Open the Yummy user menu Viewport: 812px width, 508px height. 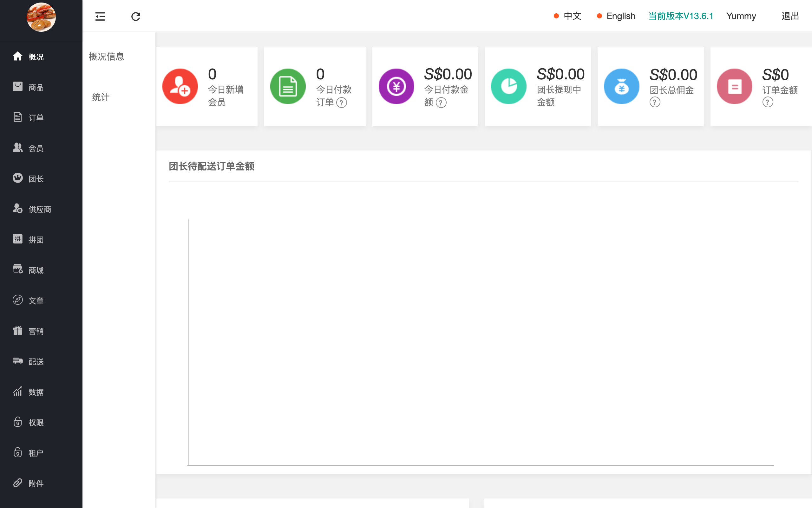(x=741, y=16)
